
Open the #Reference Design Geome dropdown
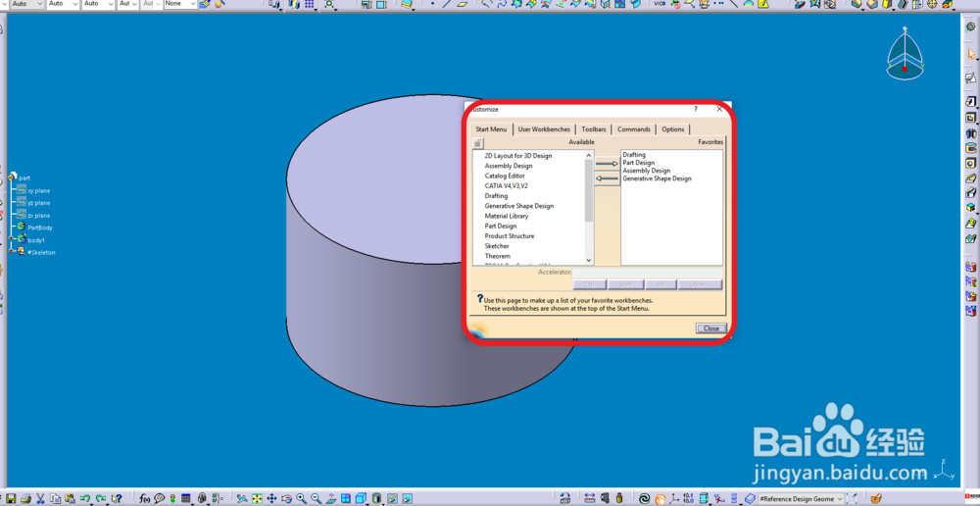(802, 498)
